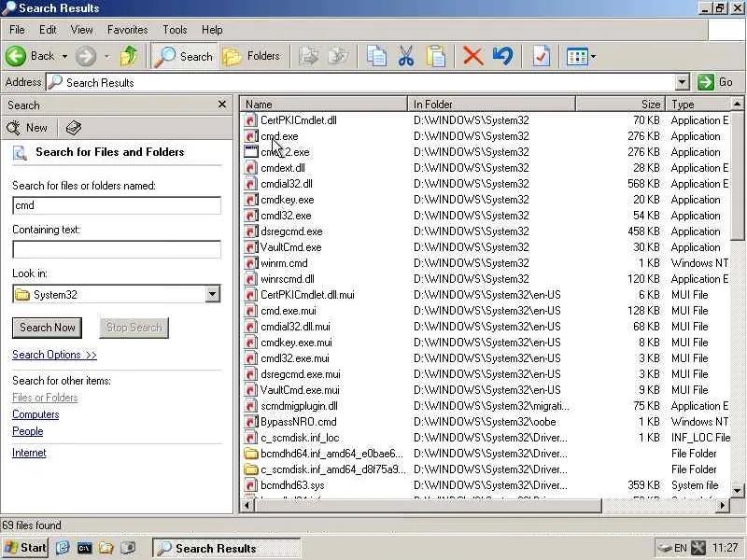Viewport: 747px width, 560px height.
Task: Click the horizontal scroll right arrow
Action: (x=722, y=505)
